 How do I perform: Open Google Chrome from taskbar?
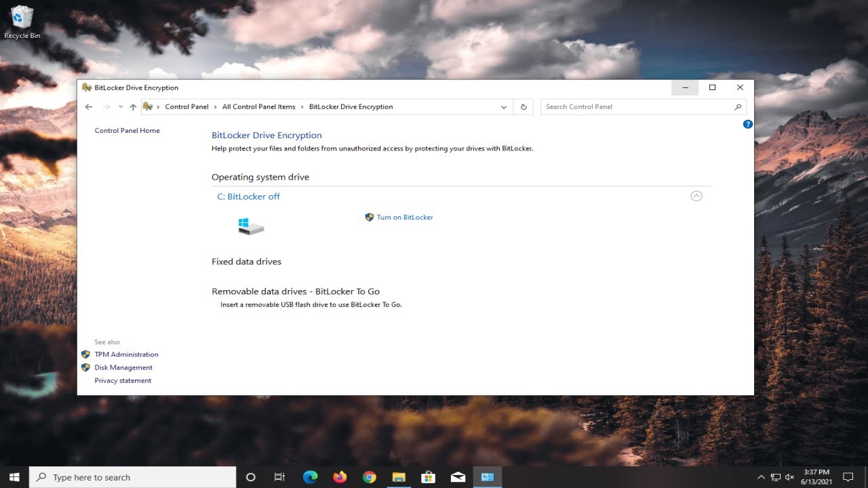[x=369, y=477]
